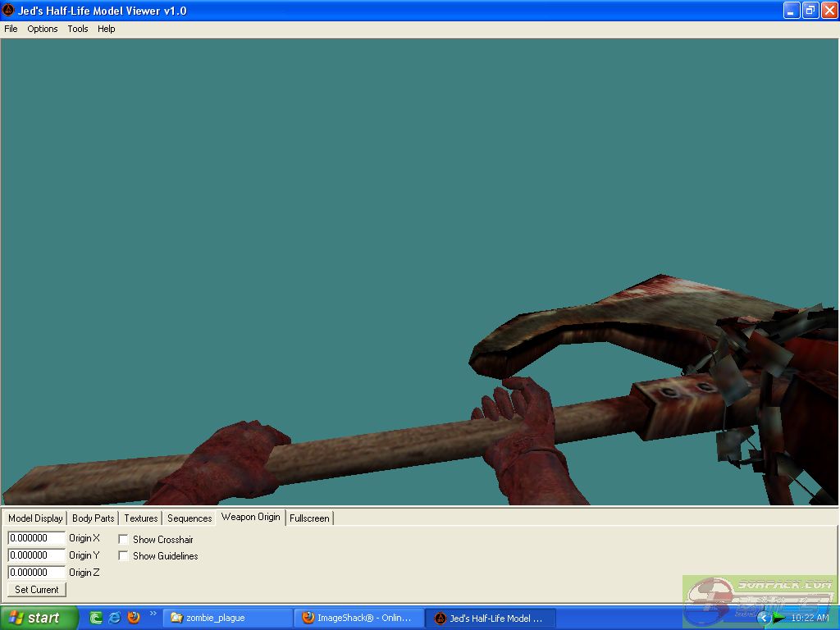Launch Firefox from the quick launch bar
Viewport: 840px width, 630px height.
click(134, 618)
